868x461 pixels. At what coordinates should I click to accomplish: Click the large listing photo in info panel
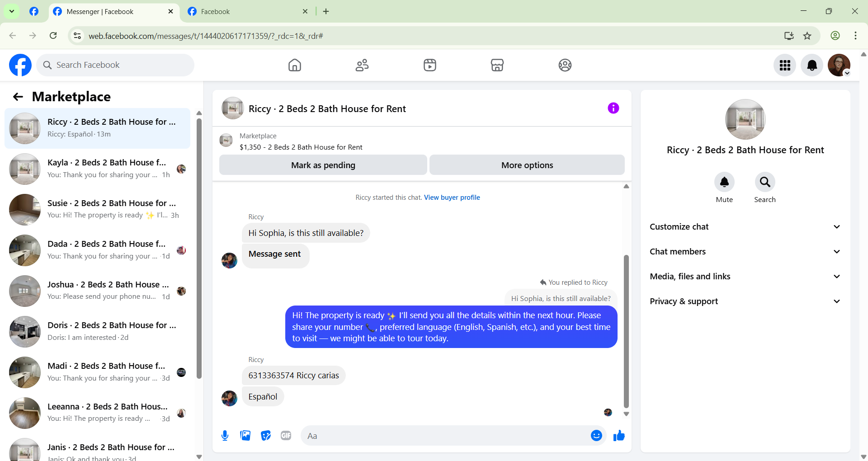point(745,119)
